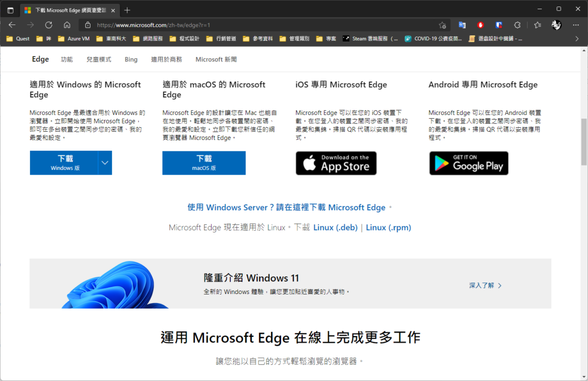Open the translate extension icon
The height and width of the screenshot is (381, 588).
coord(462,25)
